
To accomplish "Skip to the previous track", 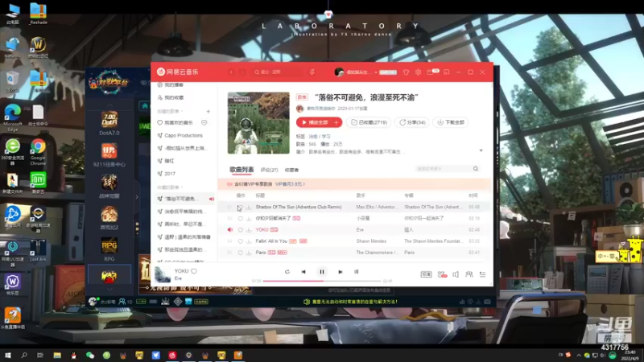I will (x=303, y=272).
